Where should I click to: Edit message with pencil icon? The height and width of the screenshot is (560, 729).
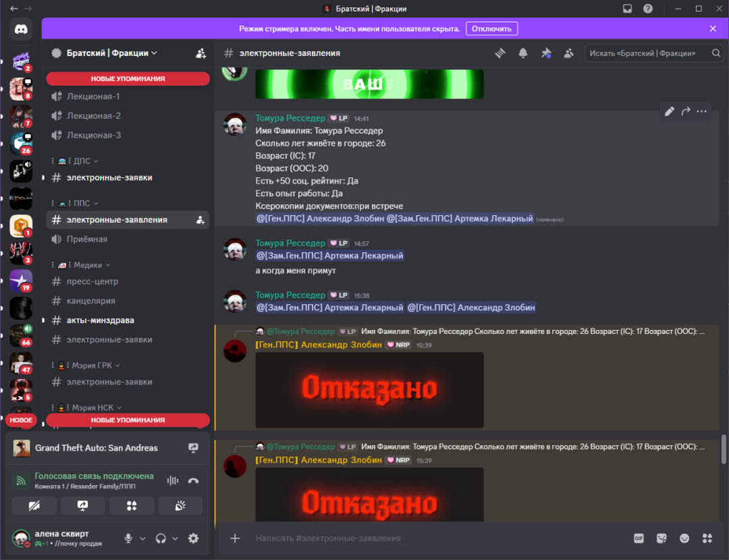point(669,111)
